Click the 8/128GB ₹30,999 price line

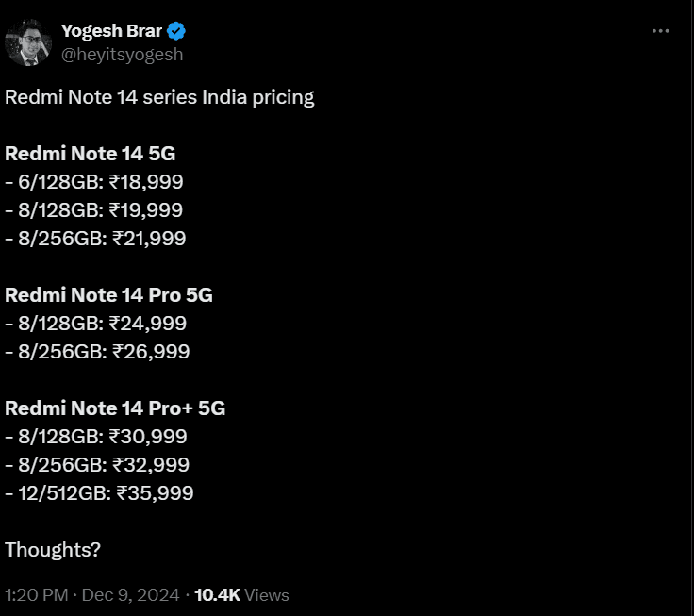(x=96, y=437)
